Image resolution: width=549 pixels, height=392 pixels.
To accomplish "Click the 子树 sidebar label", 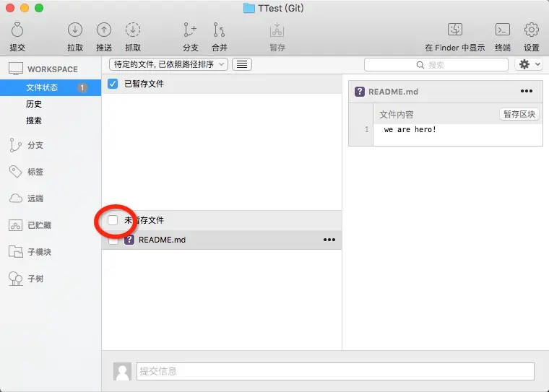I will [x=35, y=279].
